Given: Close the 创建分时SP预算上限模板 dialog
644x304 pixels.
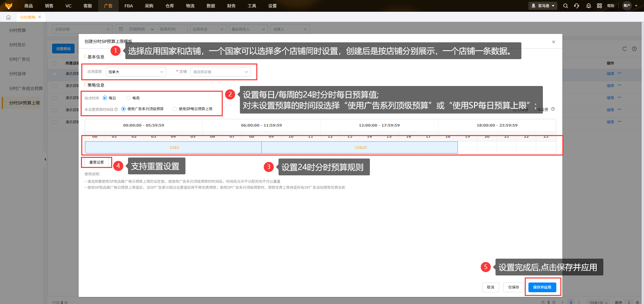Looking at the screenshot, I should 553,42.
